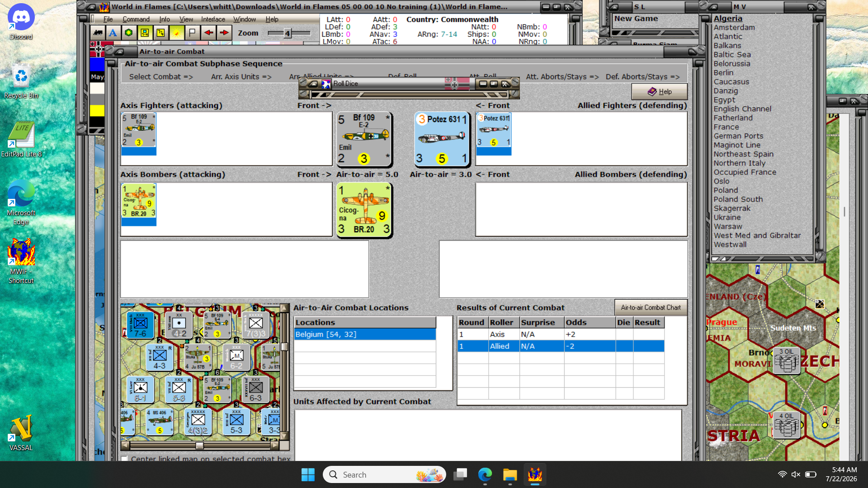Viewport: 868px width, 488px height.
Task: Click the Locations column header
Action: (x=365, y=323)
